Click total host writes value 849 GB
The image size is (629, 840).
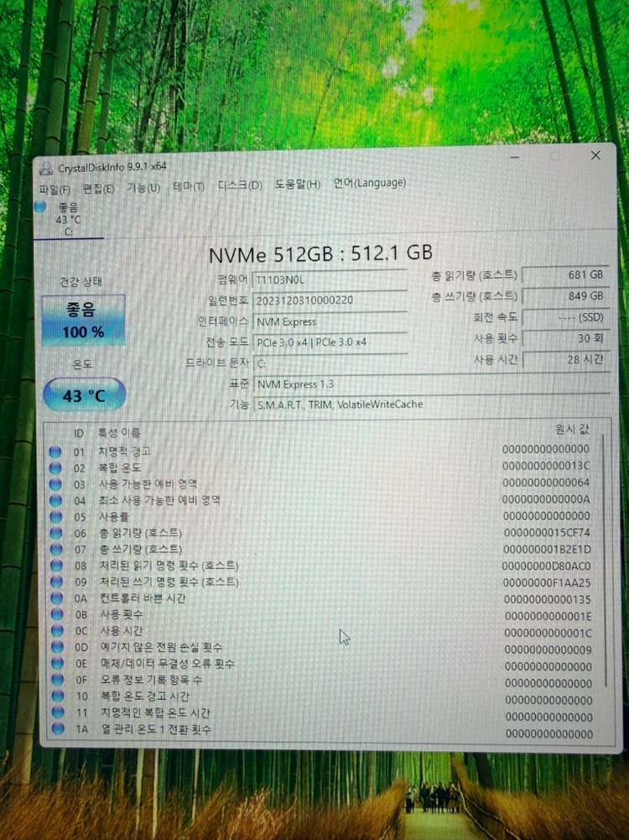[564, 295]
